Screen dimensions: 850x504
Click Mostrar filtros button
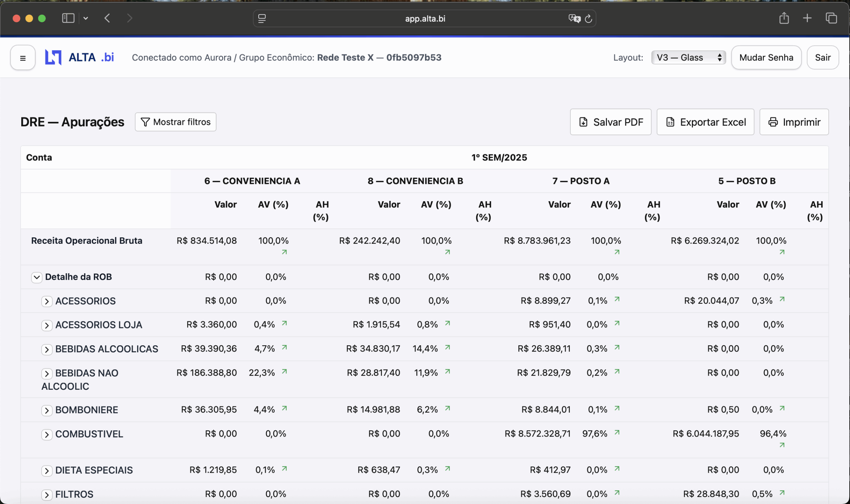176,122
